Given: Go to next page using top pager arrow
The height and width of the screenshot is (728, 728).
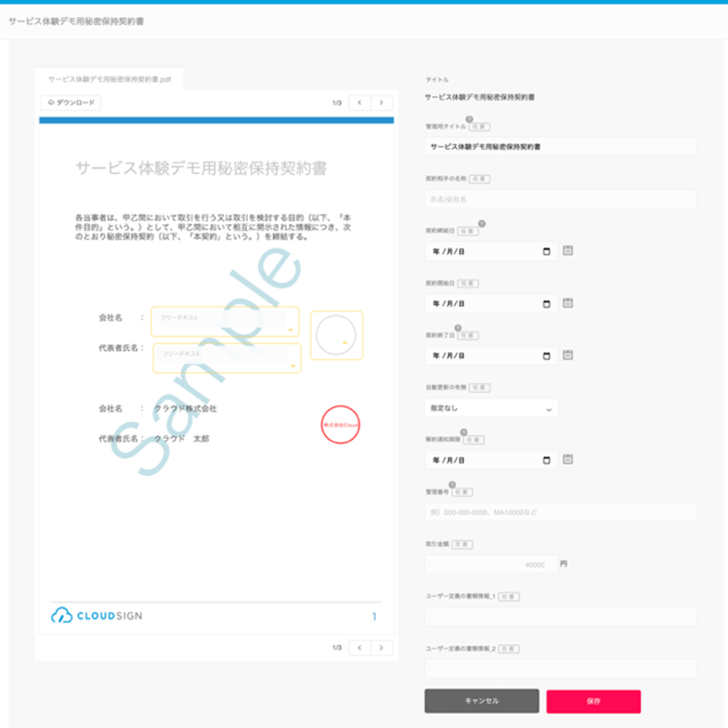Looking at the screenshot, I should pos(381,103).
